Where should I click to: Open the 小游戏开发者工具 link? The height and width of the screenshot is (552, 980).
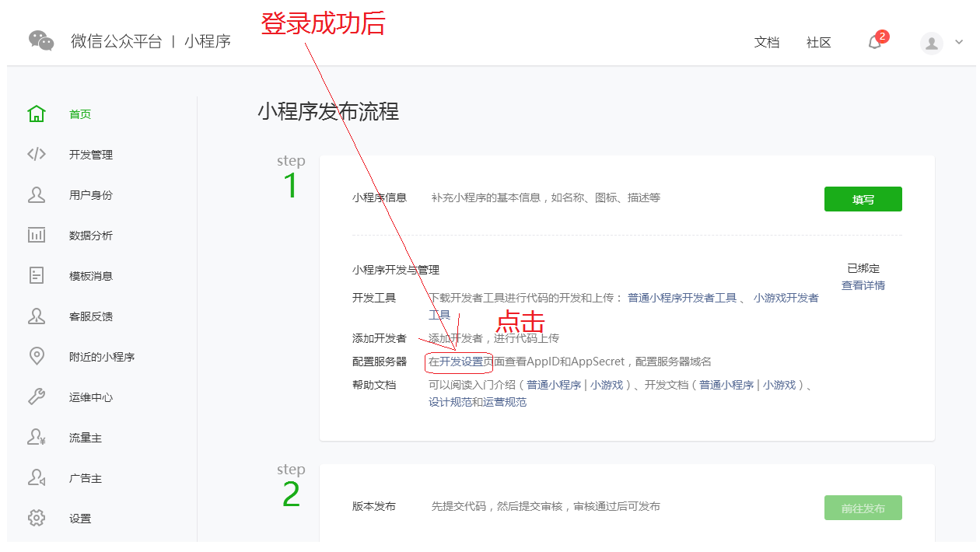pyautogui.click(x=786, y=298)
